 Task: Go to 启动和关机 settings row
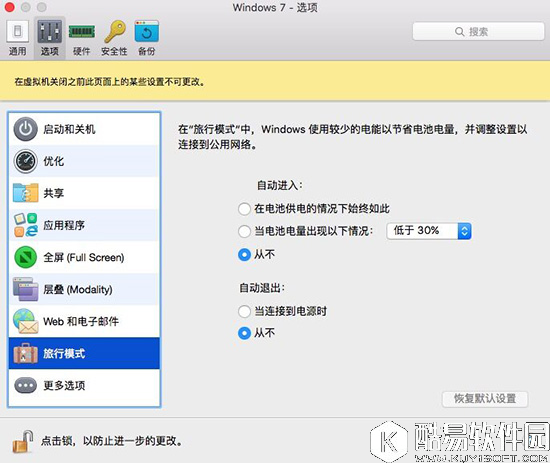click(84, 129)
